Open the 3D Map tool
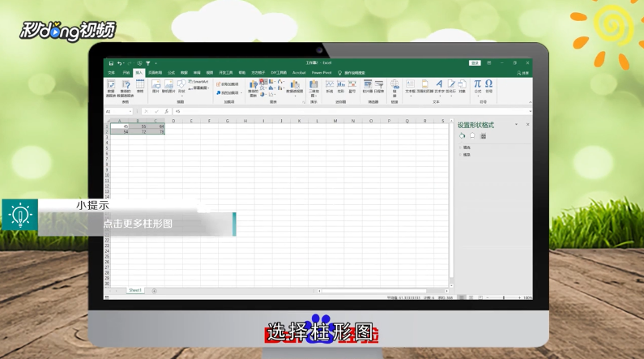This screenshot has height=359, width=644. click(x=313, y=88)
